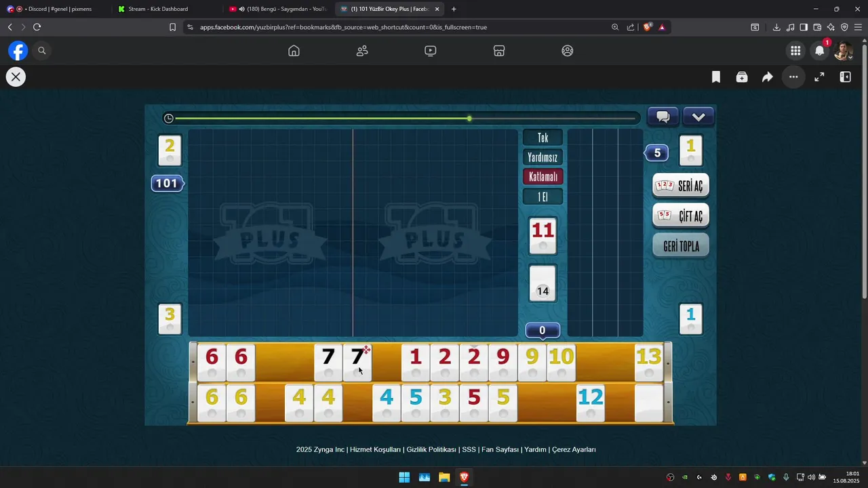This screenshot has width=868, height=488.
Task: Open Brave wallet icon
Action: 817,27
